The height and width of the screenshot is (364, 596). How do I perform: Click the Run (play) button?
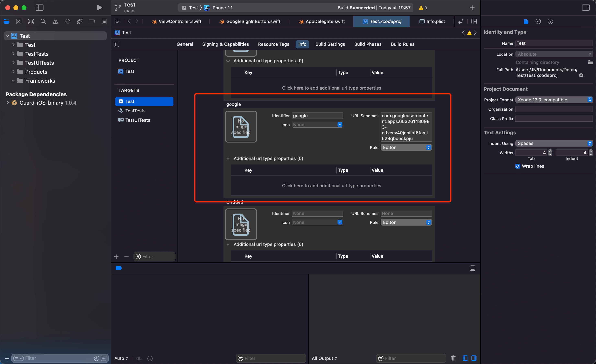tap(99, 8)
